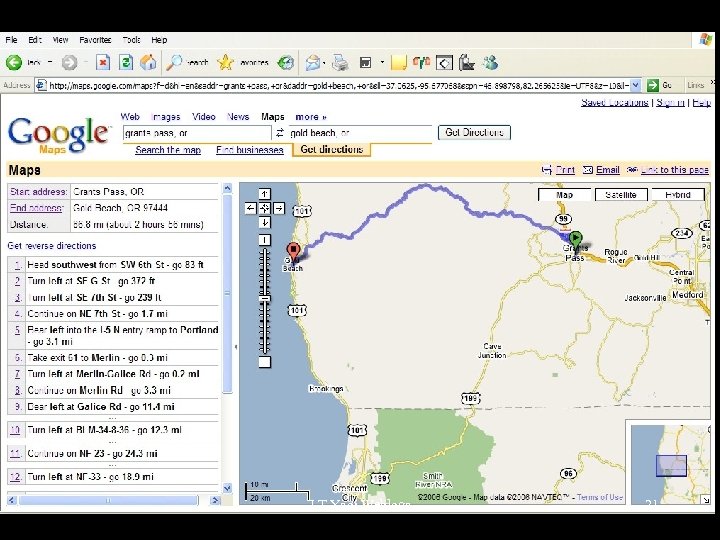720x540 pixels.
Task: Pan the map down arrow
Action: pos(264,223)
